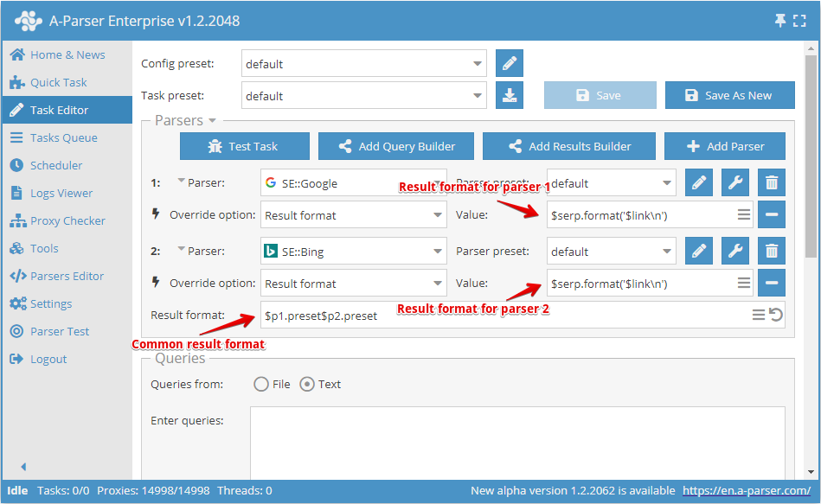821x504 pixels.
Task: Click the Test Task button
Action: point(244,146)
